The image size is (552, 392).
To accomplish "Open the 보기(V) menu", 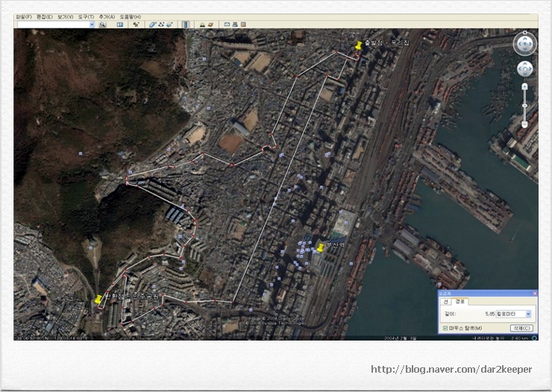I will click(x=65, y=16).
